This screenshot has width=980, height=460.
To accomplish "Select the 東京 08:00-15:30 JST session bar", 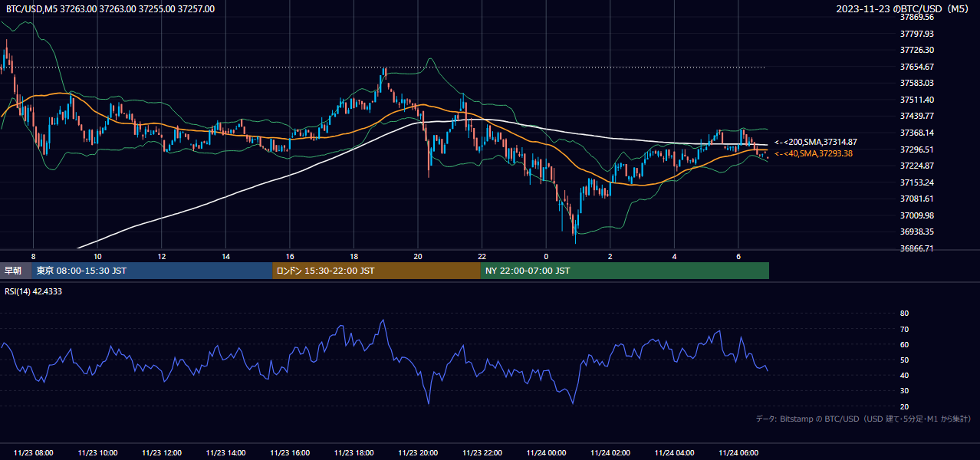I will tap(153, 271).
